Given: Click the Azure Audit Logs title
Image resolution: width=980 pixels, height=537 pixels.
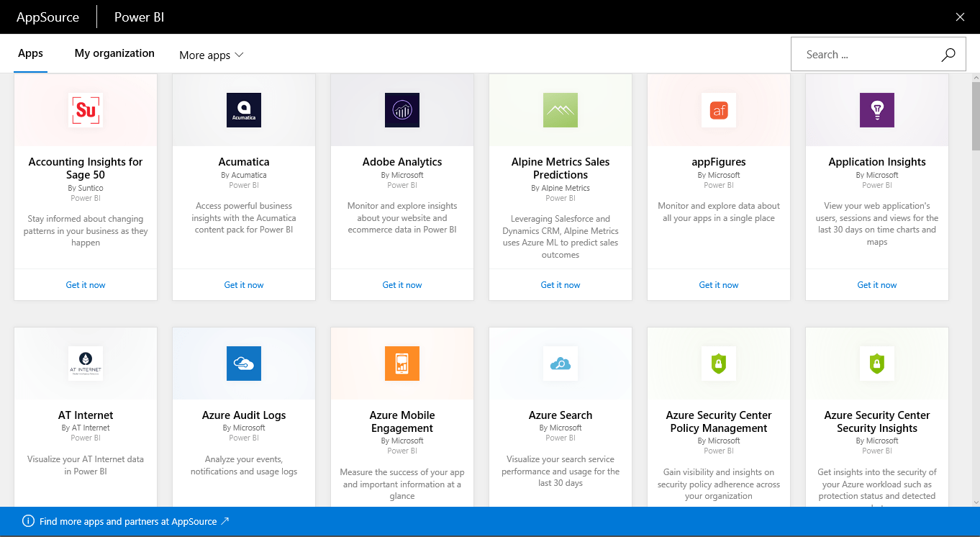Looking at the screenshot, I should point(244,415).
